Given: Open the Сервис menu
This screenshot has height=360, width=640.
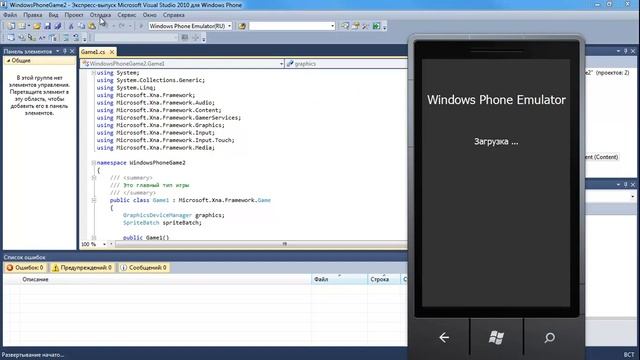Looking at the screenshot, I should point(127,15).
